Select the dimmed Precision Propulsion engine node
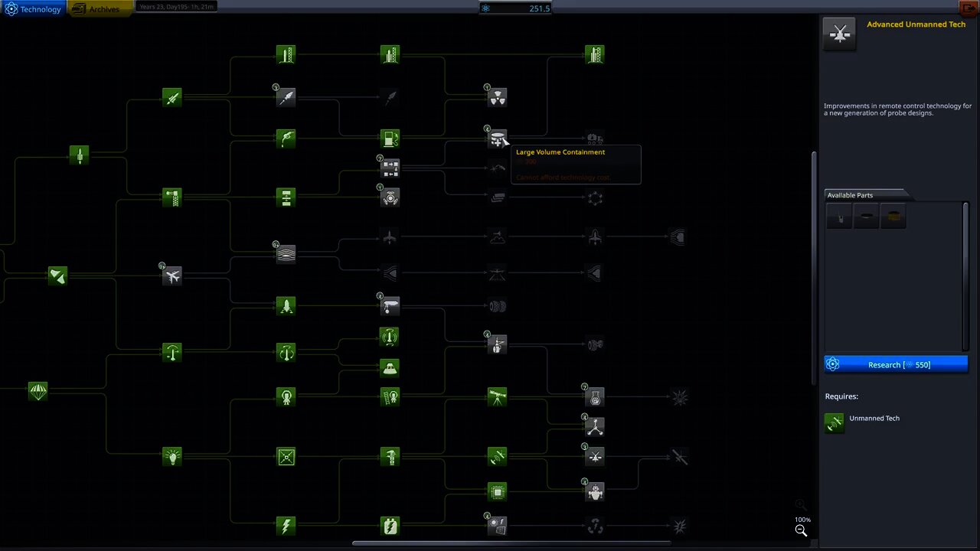 (390, 97)
